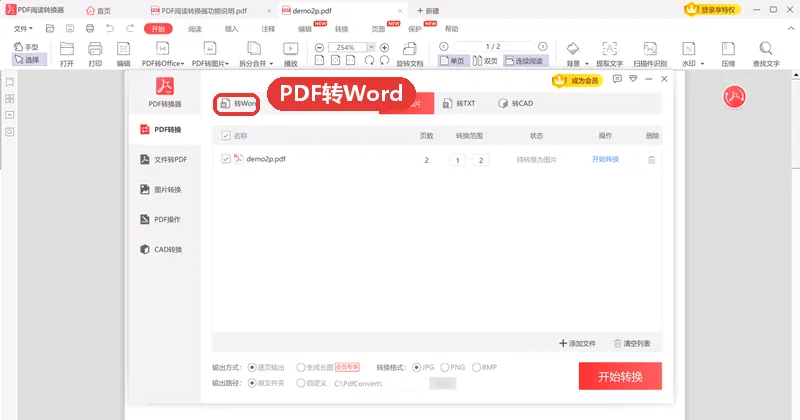Screen dimensions: 800x420
Task: Select 原文件夹 output path radio
Action: (x=252, y=383)
